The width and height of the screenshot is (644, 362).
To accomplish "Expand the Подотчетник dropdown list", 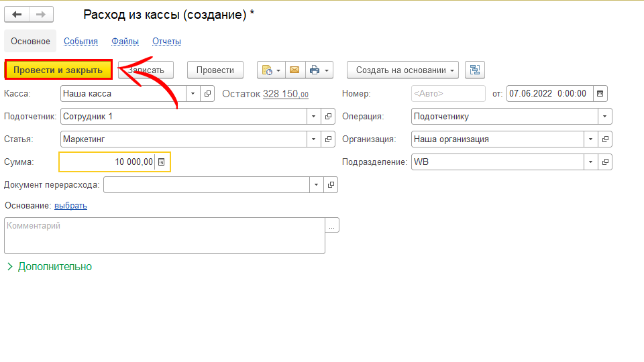I will tap(314, 117).
